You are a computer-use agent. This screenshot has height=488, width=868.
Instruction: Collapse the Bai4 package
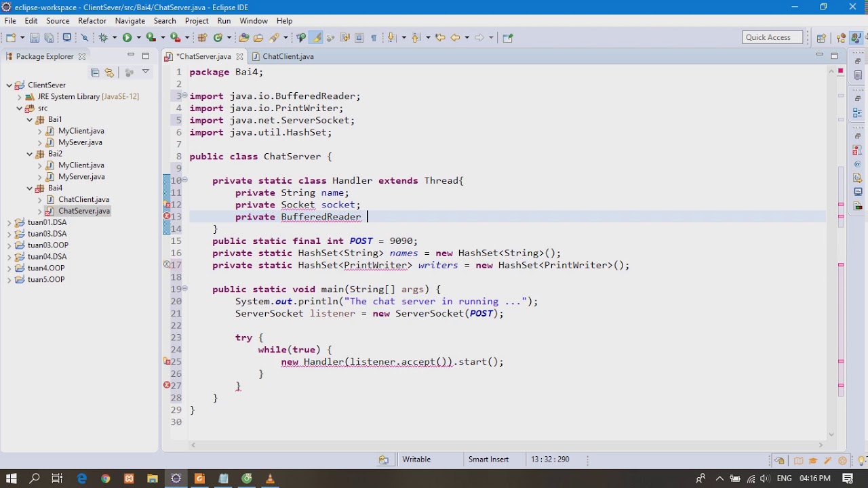coord(30,188)
